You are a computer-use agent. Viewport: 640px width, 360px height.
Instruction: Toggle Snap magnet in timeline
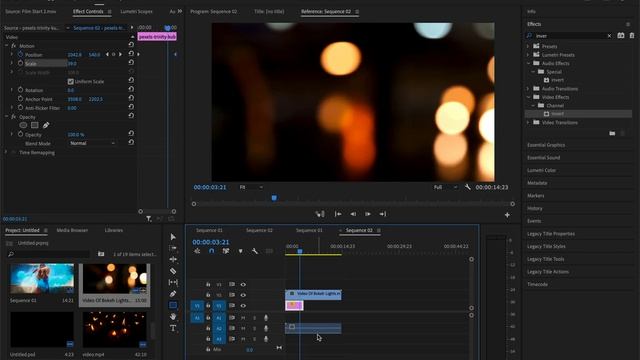[x=211, y=251]
